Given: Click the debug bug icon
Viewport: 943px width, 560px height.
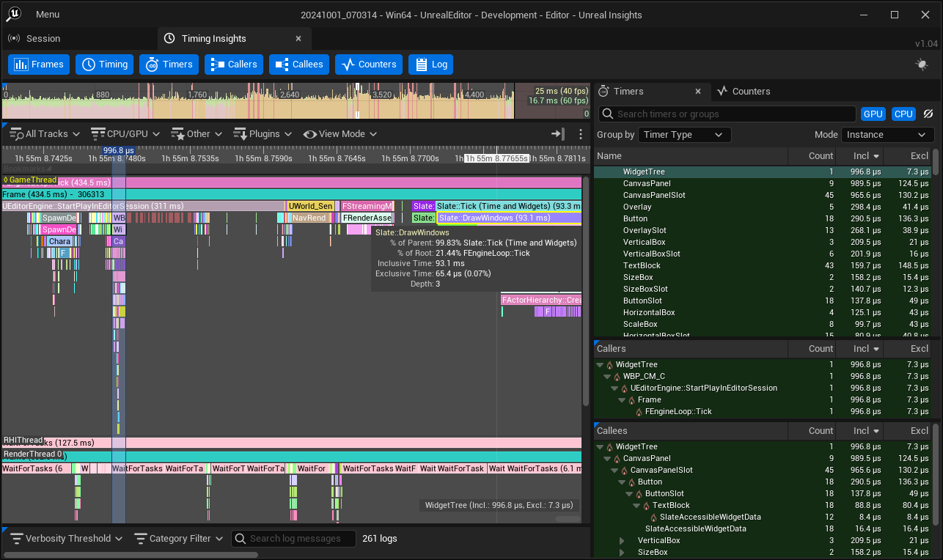Looking at the screenshot, I should (x=922, y=65).
